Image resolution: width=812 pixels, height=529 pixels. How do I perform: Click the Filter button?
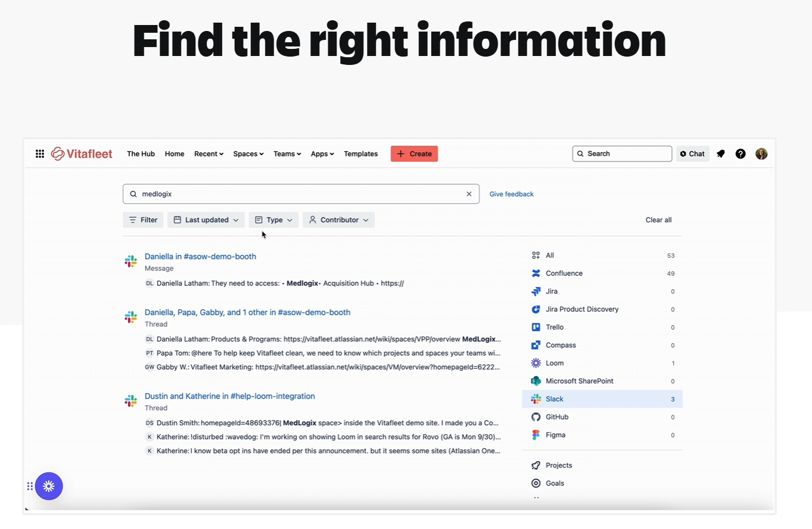pyautogui.click(x=143, y=220)
